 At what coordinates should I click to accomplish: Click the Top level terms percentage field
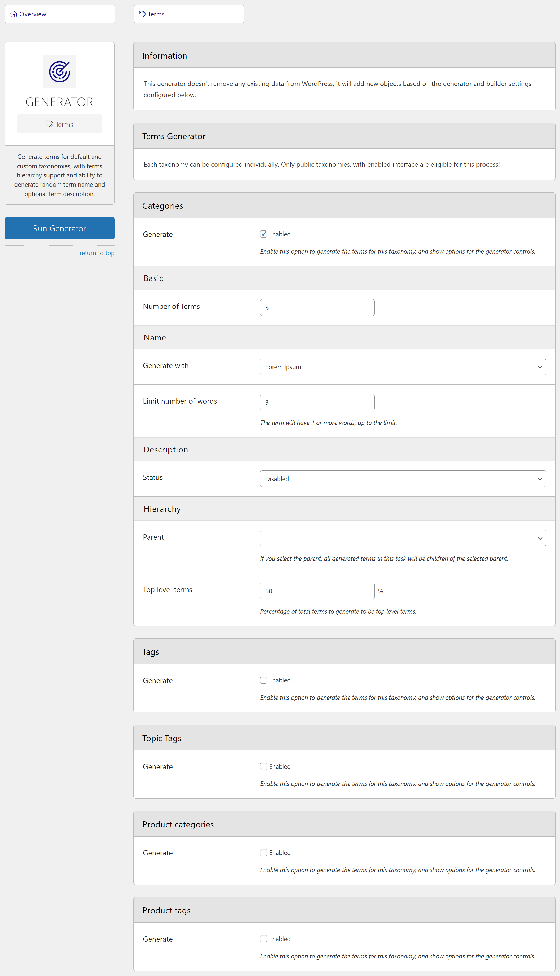coord(317,591)
